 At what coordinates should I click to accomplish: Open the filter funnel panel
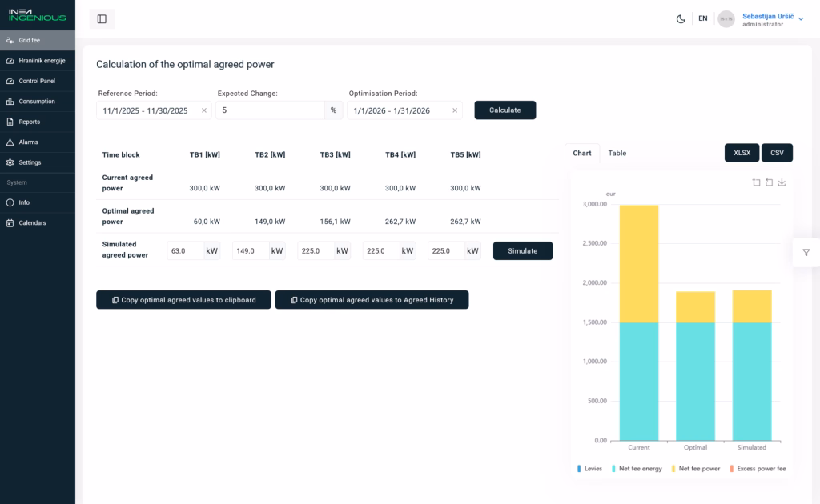coord(806,252)
